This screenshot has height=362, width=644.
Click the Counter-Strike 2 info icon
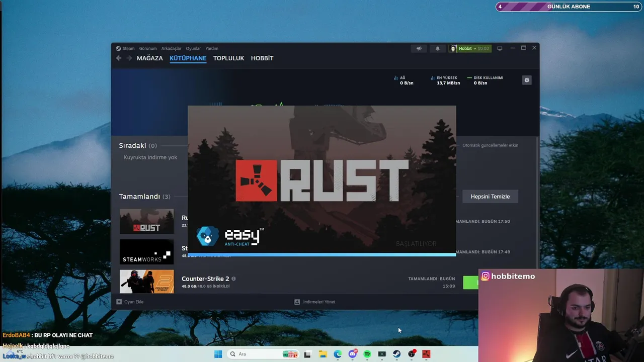point(233,279)
